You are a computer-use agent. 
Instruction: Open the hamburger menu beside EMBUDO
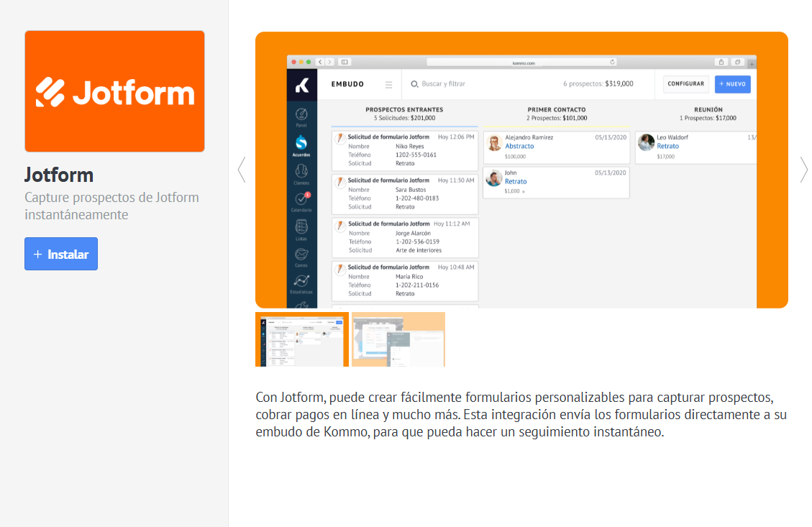[x=388, y=85]
